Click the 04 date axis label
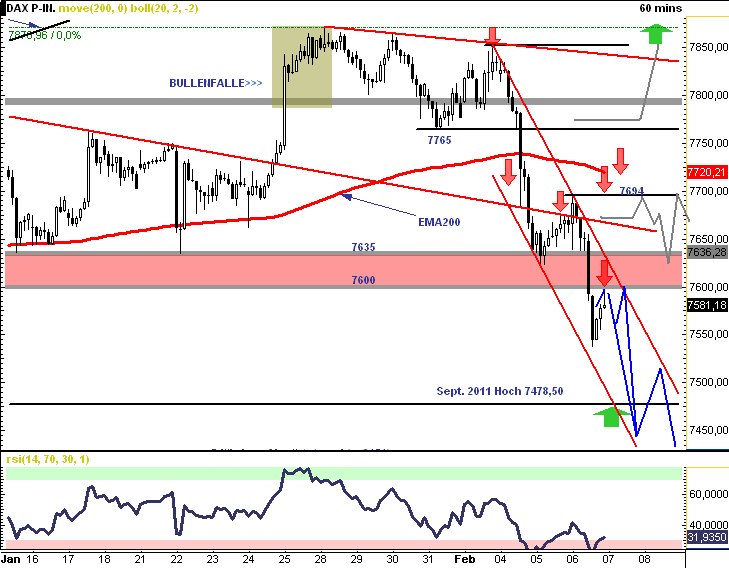This screenshot has height=568, width=729. point(500,559)
